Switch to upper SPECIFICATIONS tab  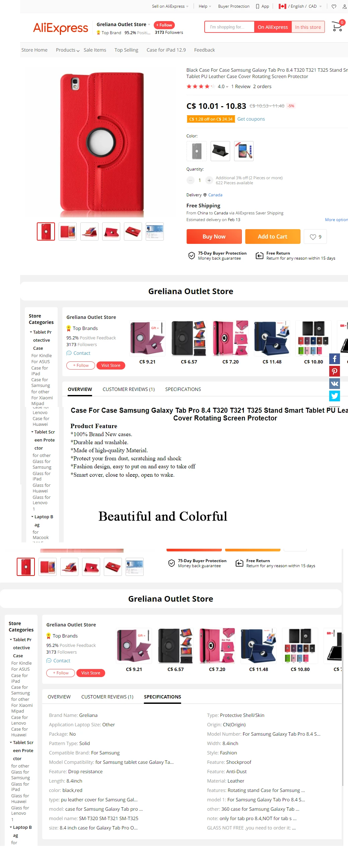tap(183, 389)
